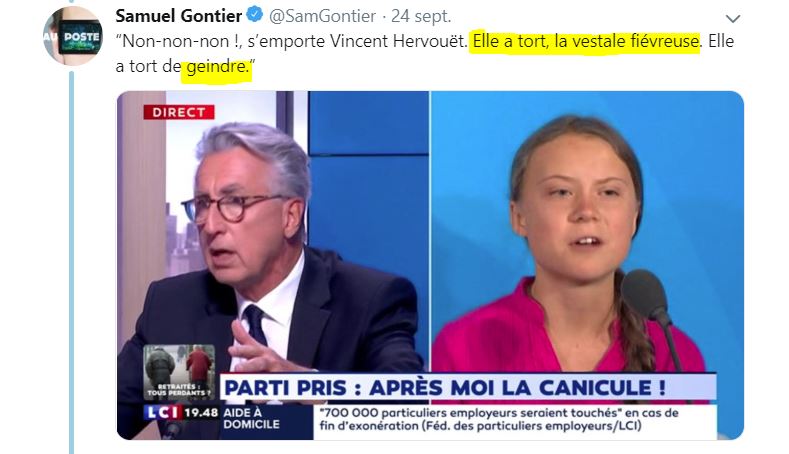This screenshot has height=454, width=789.
Task: Click the blue verified badge
Action: pos(255,15)
